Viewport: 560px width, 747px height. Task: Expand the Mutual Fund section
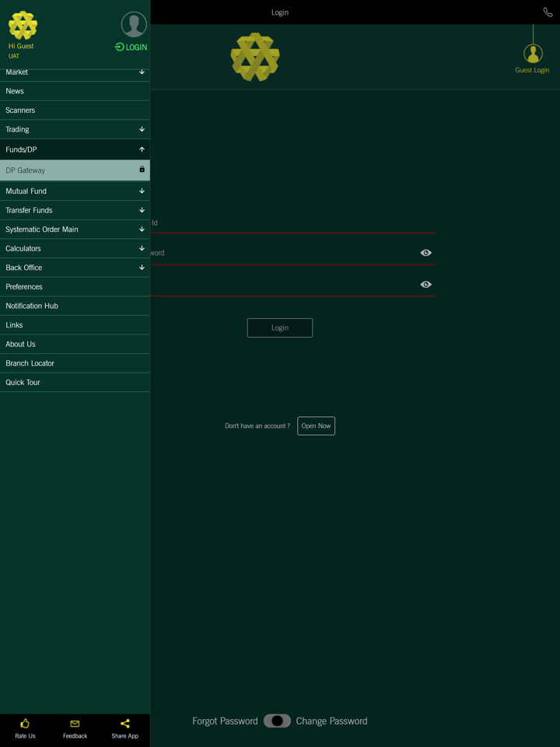(x=142, y=191)
